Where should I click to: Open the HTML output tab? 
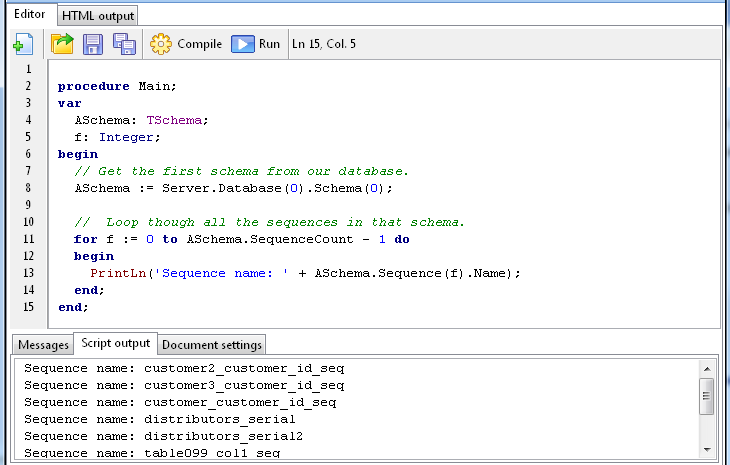98,16
